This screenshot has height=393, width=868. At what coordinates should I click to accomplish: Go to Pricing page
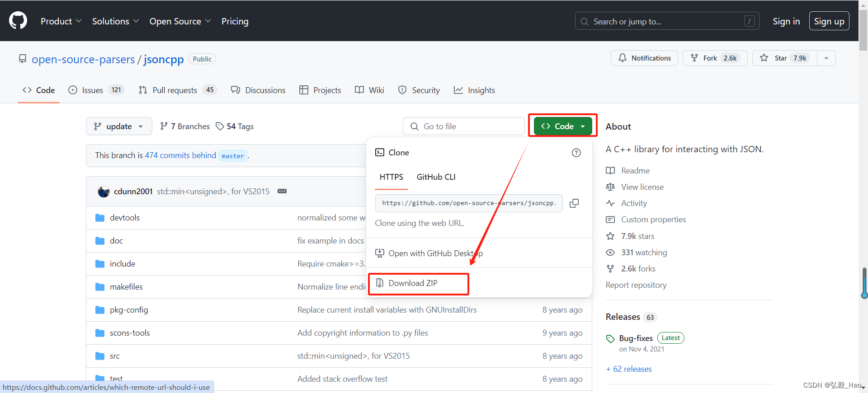click(235, 21)
